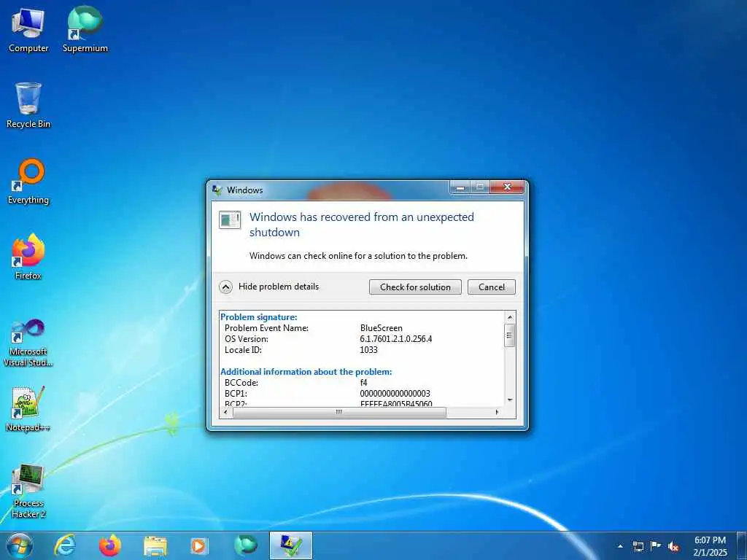Select Microsoft Visual Studio desktop shortcut
747x560 pixels.
pos(28,343)
